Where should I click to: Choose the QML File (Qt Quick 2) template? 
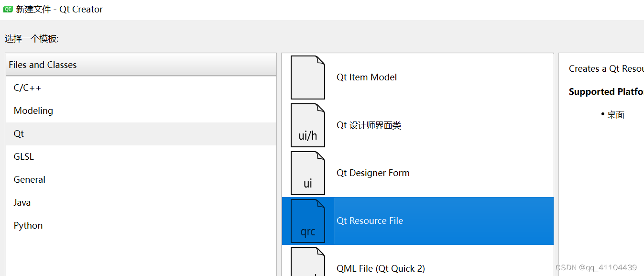[x=418, y=261]
